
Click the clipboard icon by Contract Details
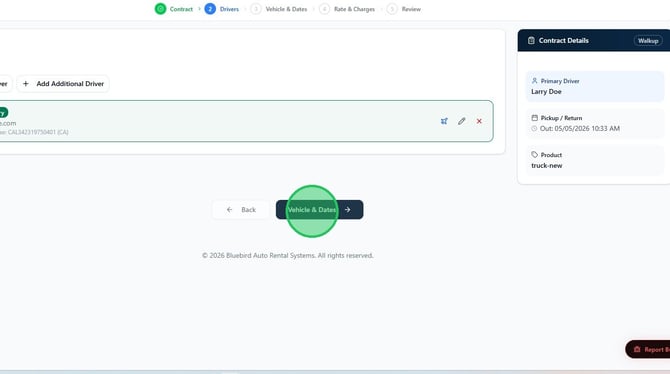point(531,40)
